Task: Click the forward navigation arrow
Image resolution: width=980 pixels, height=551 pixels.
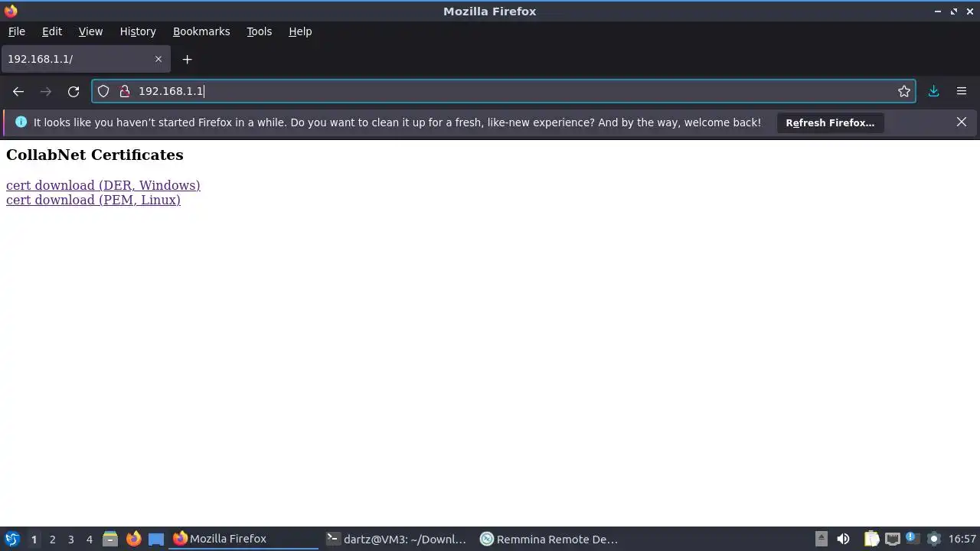Action: (46, 91)
